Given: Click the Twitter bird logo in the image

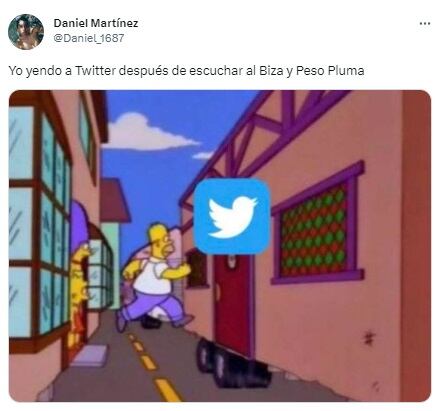Looking at the screenshot, I should [232, 216].
